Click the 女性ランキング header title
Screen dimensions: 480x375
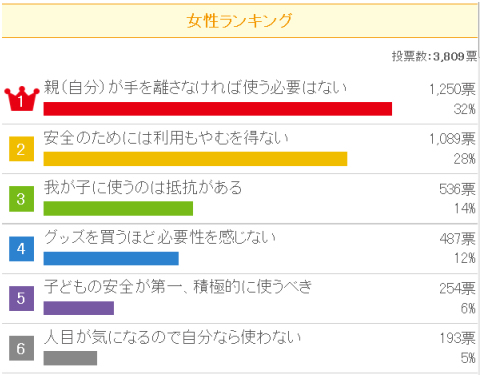click(x=239, y=21)
